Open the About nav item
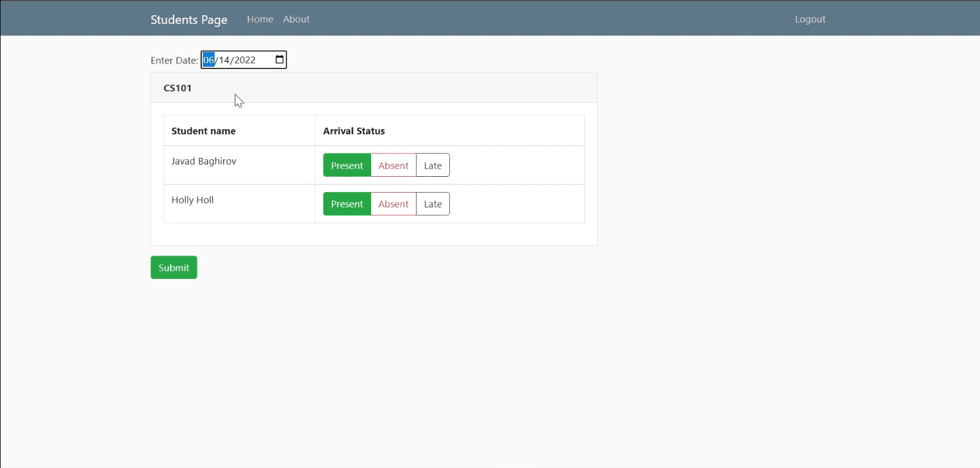Screen dimensions: 980x468 pos(296,19)
